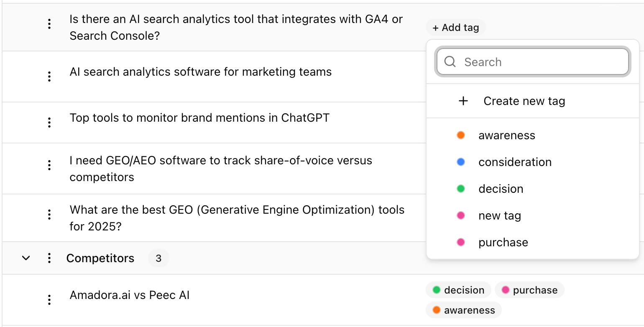Open the Competitors group options menu
This screenshot has width=644, height=327.
(x=49, y=258)
